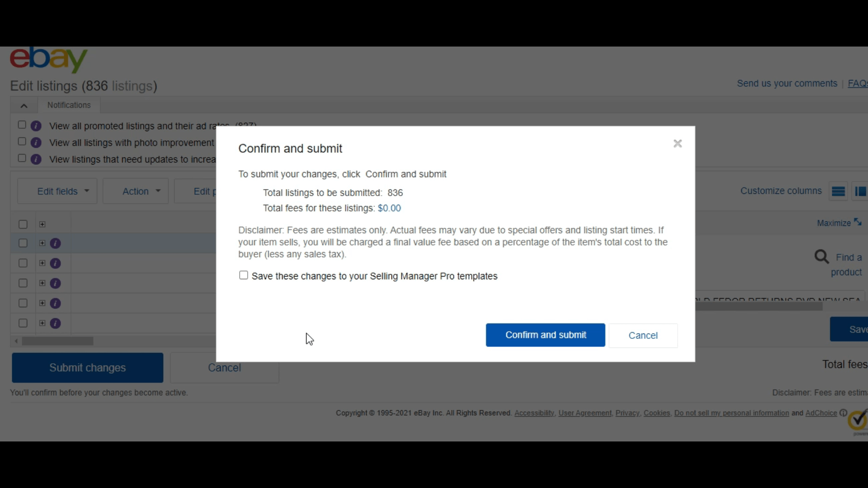Check Save changes to Selling Manager Pro templates

click(x=243, y=275)
